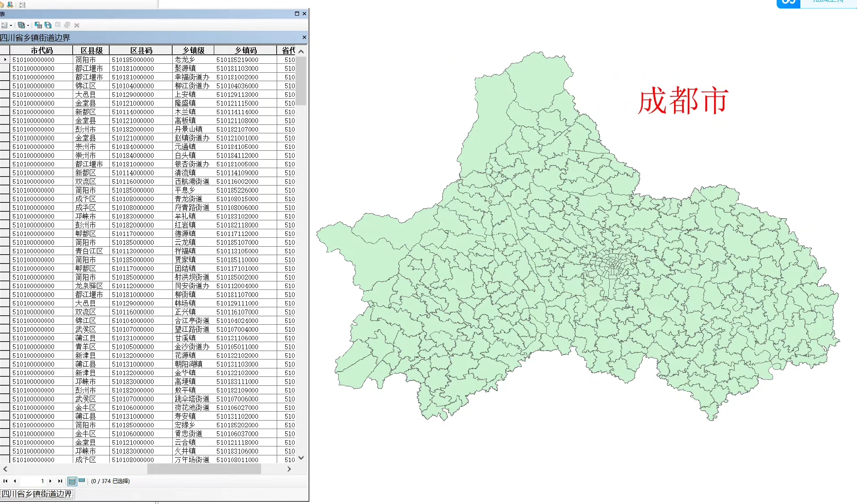
Task: Click the Switch Selection icon
Action: [48, 25]
